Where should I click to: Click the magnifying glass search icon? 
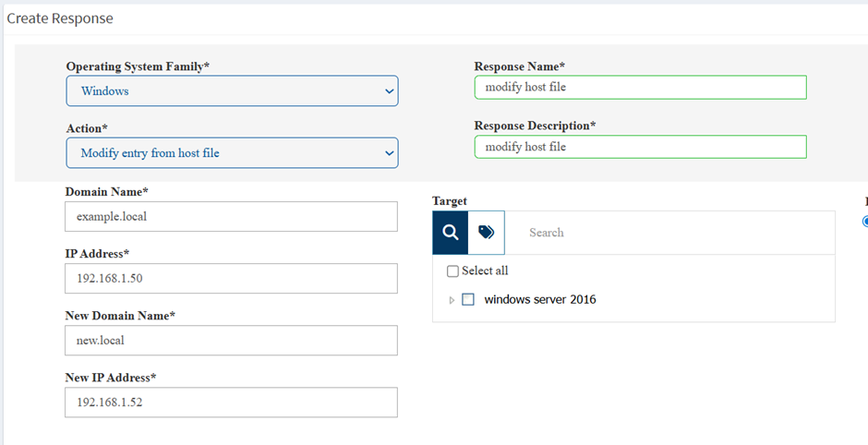pyautogui.click(x=451, y=233)
